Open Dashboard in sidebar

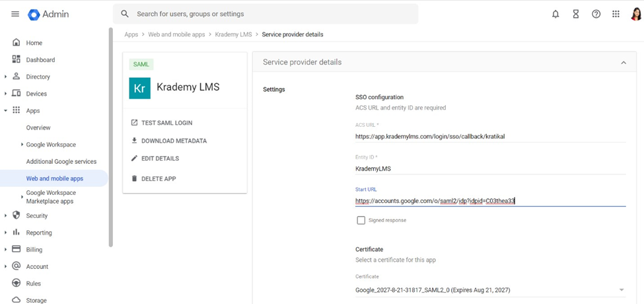(x=40, y=59)
